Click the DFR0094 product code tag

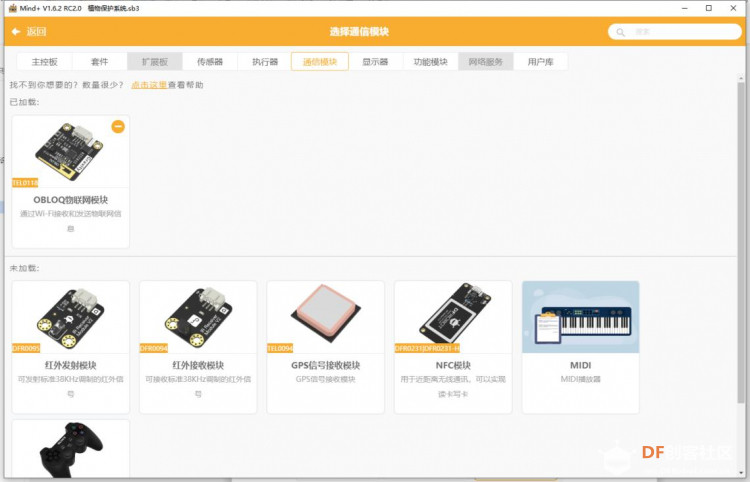(154, 348)
